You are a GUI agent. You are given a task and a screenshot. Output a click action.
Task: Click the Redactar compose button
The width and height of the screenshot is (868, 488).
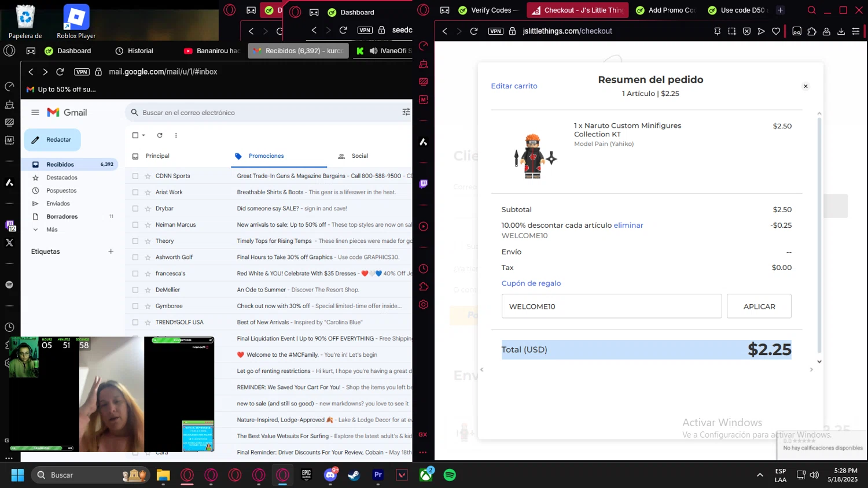(x=52, y=140)
